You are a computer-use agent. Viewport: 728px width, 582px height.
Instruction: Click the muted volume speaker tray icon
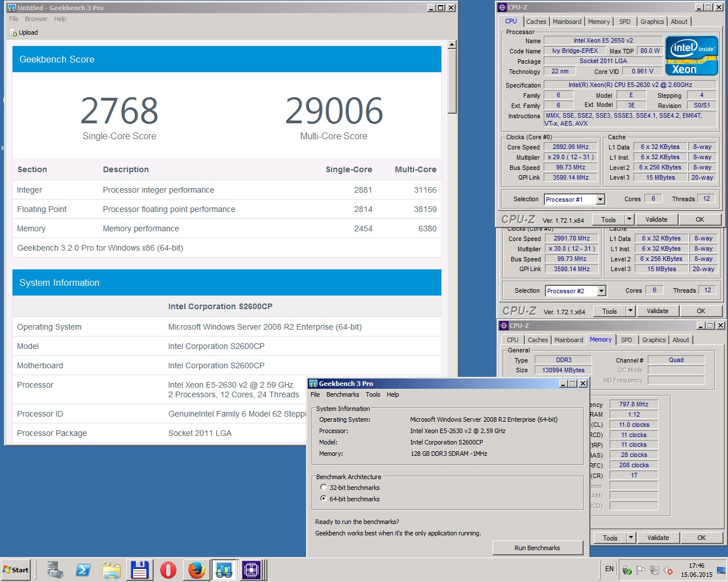(x=669, y=570)
